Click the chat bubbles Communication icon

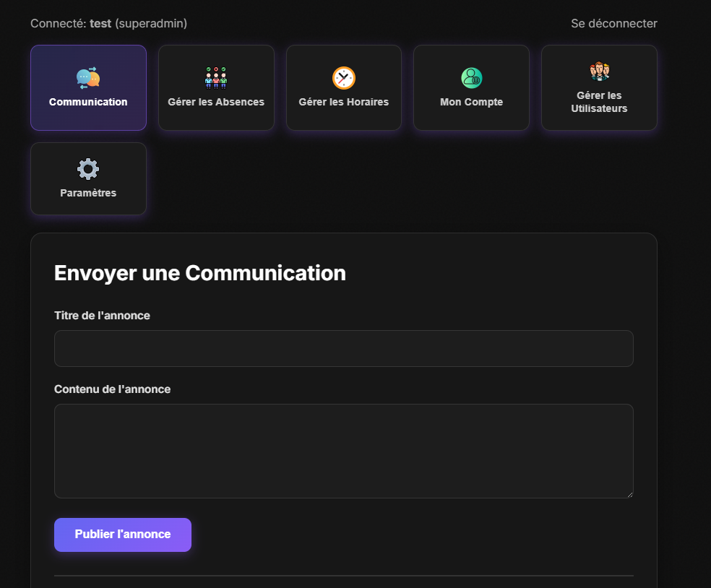tap(88, 77)
